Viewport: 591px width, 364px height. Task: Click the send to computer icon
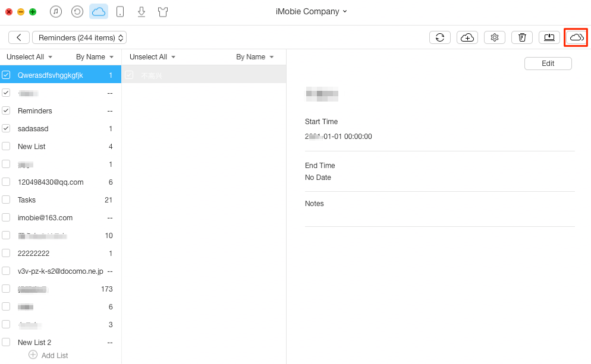549,37
